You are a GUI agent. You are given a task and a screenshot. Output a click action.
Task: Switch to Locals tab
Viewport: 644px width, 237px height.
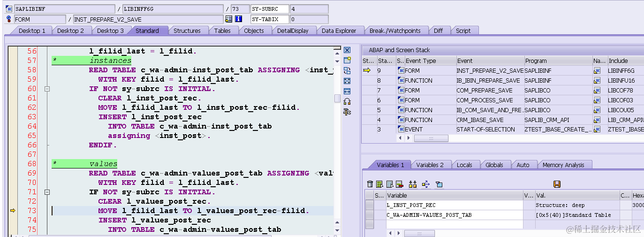pos(464,165)
